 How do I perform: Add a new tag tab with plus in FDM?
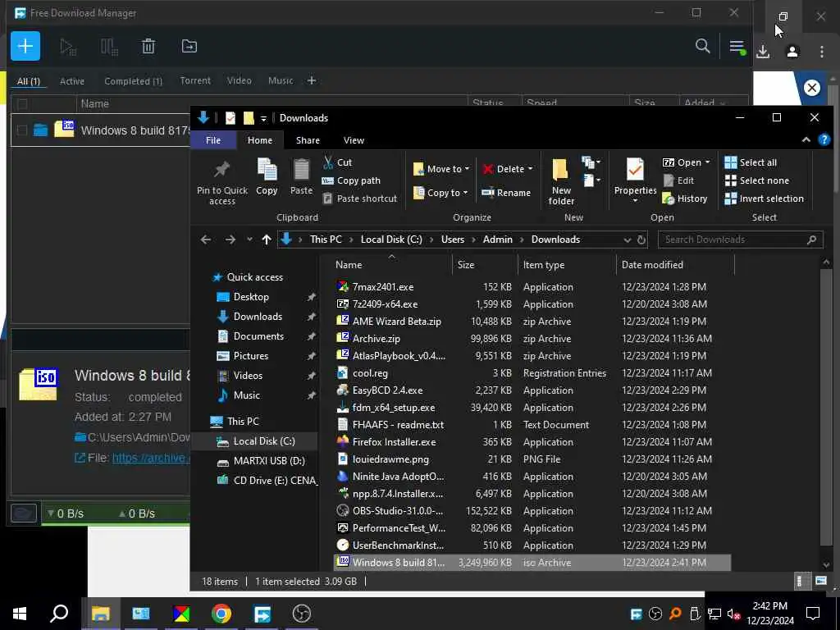coord(311,81)
